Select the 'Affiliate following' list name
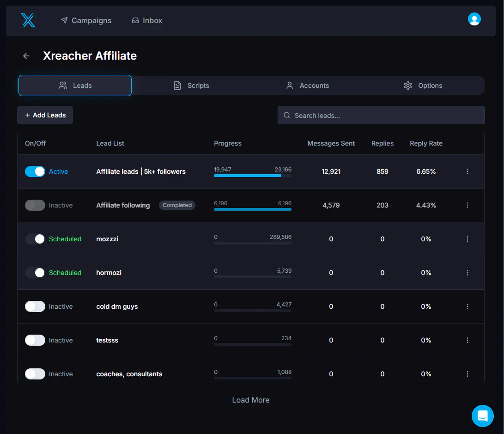This screenshot has height=434, width=504. tap(123, 205)
